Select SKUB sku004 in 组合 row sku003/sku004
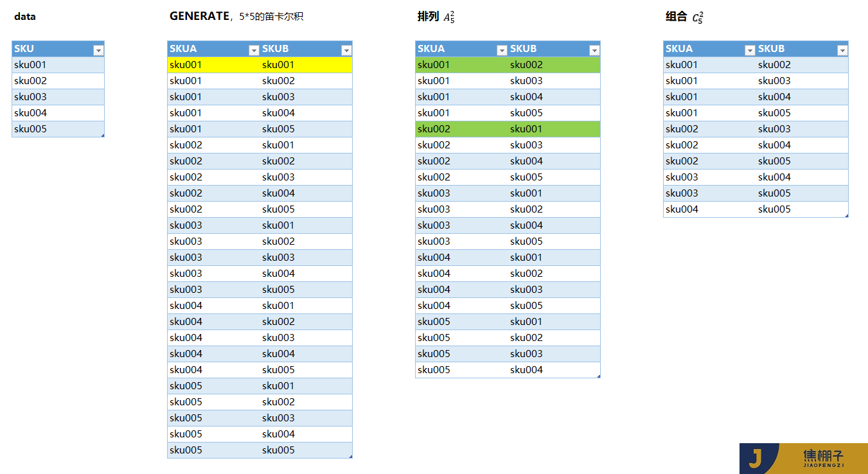 click(802, 177)
